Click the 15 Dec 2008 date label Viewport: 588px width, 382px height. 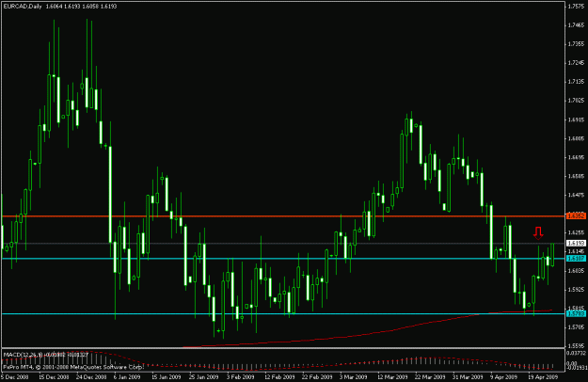pos(54,376)
